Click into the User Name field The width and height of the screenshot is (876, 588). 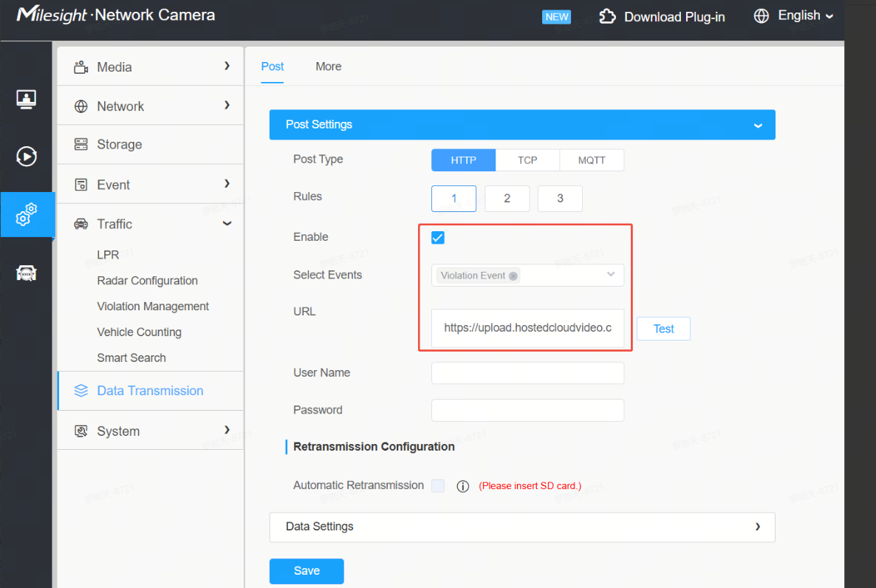527,373
